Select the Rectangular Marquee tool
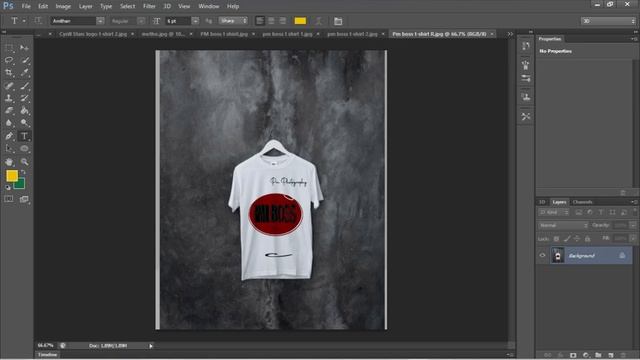 click(9, 48)
